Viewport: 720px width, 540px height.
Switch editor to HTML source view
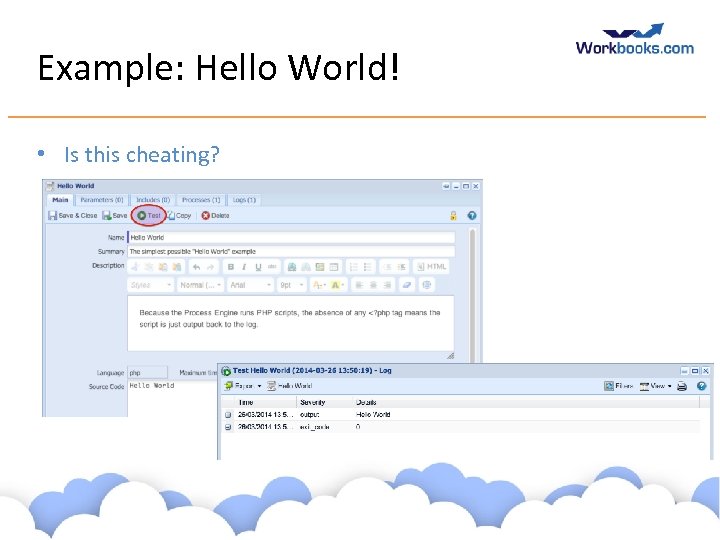click(431, 267)
